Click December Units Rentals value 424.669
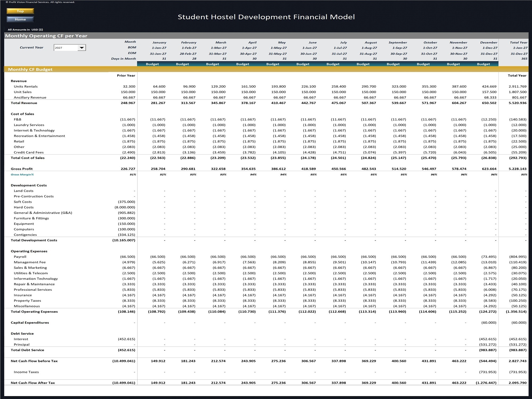The width and height of the screenshot is (532, 399). (489, 86)
